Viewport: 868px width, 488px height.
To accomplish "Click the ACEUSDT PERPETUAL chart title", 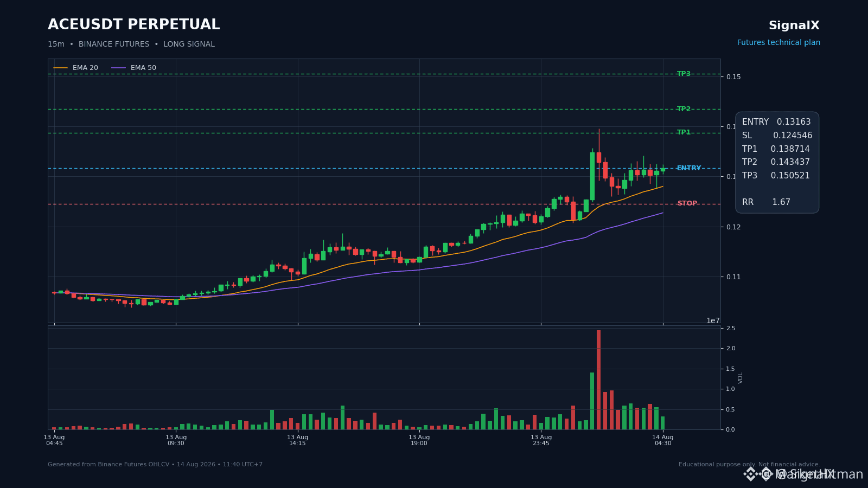I will 134,25.
